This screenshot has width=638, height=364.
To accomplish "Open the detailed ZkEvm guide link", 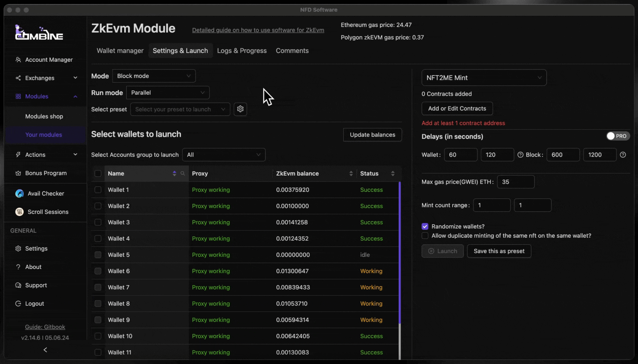I will (258, 30).
